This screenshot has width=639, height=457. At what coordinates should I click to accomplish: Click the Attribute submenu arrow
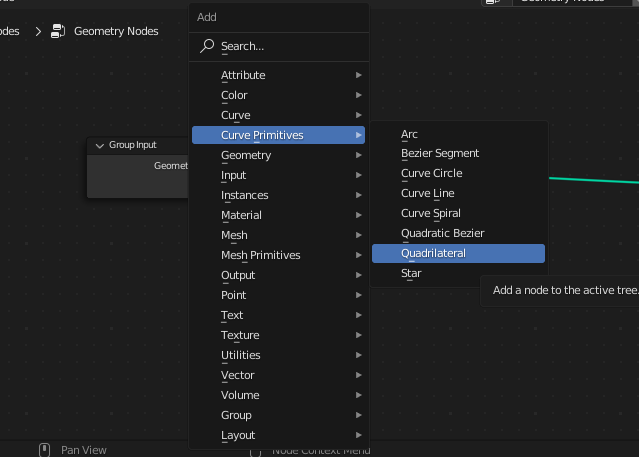pos(359,75)
